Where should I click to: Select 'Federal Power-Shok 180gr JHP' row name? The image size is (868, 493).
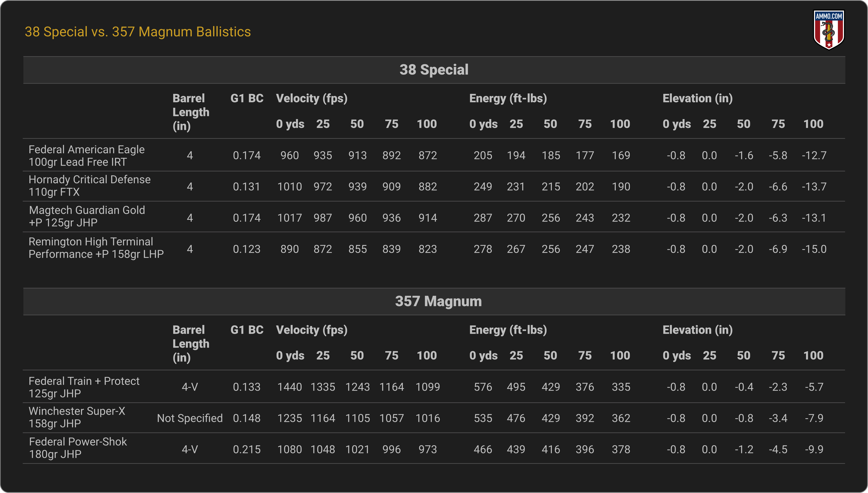[78, 448]
